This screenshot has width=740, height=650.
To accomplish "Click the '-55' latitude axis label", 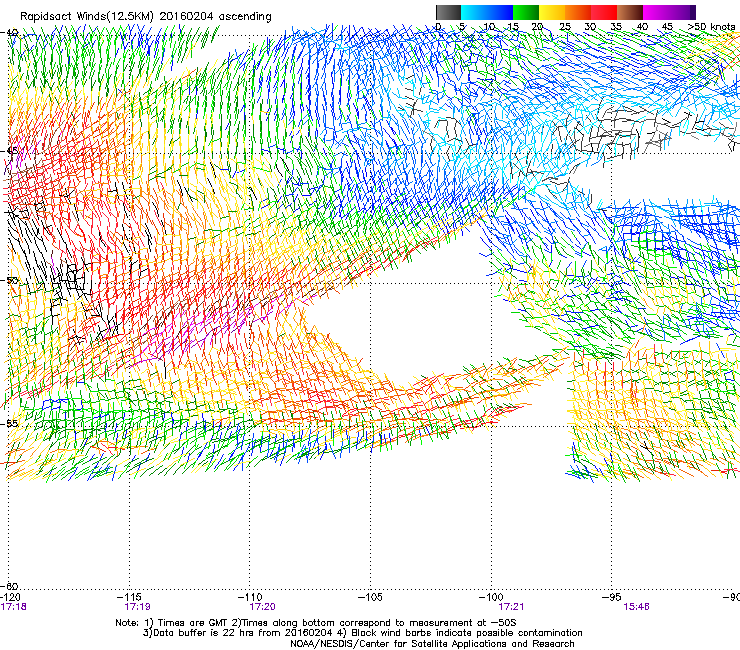I will click(x=10, y=424).
